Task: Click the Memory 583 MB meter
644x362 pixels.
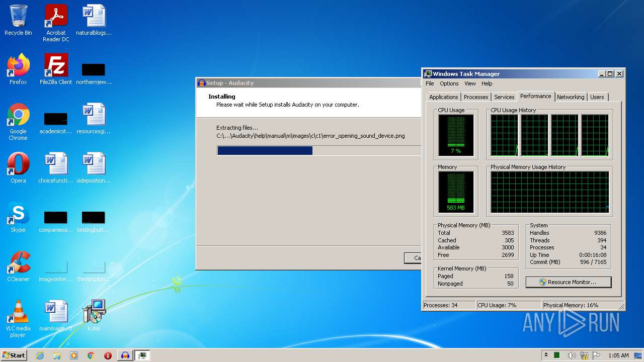Action: (x=456, y=192)
